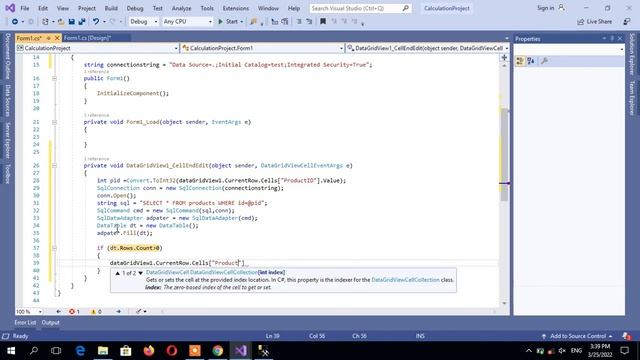This screenshot has width=640, height=360.
Task: Open the Start button dropdown arrow
Action: (242, 22)
